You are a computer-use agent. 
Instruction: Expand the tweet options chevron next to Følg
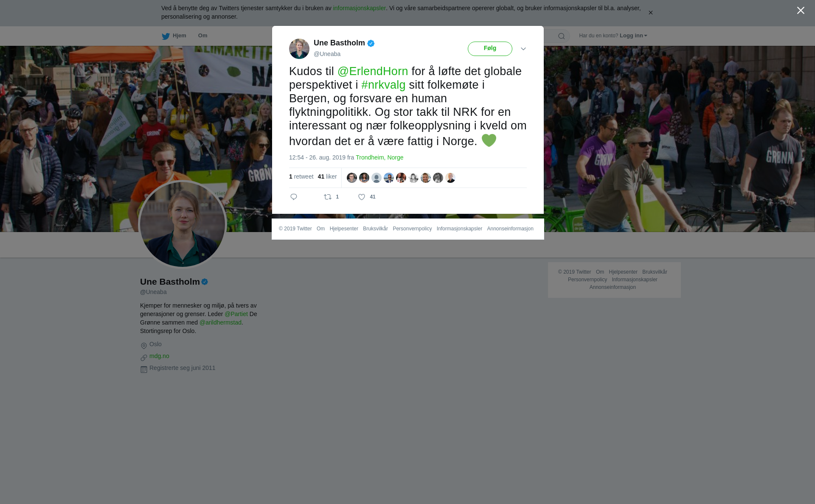click(x=523, y=49)
